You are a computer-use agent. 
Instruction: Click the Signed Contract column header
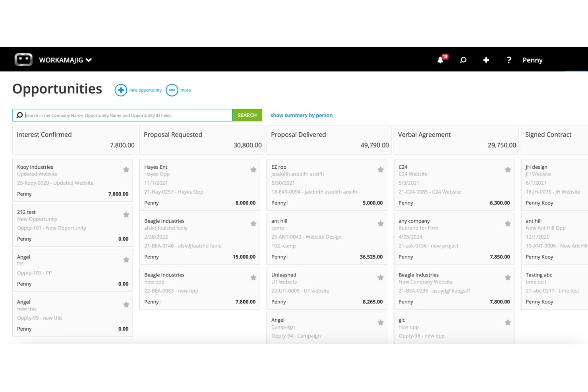555,140
